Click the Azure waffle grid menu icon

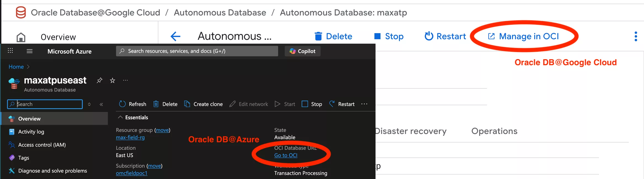pyautogui.click(x=10, y=51)
